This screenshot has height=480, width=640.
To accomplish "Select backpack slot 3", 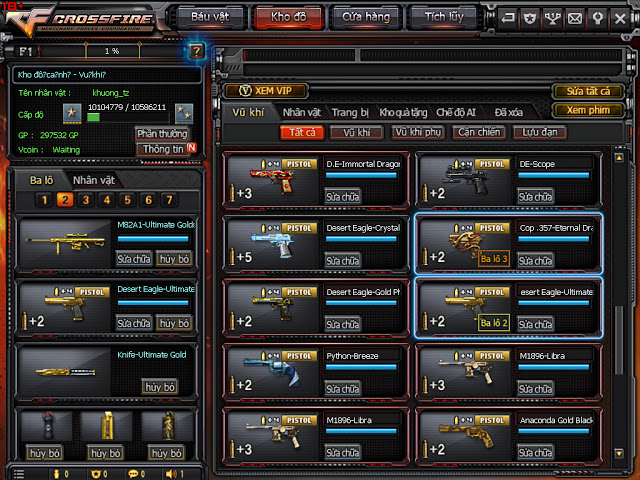I will 86,200.
